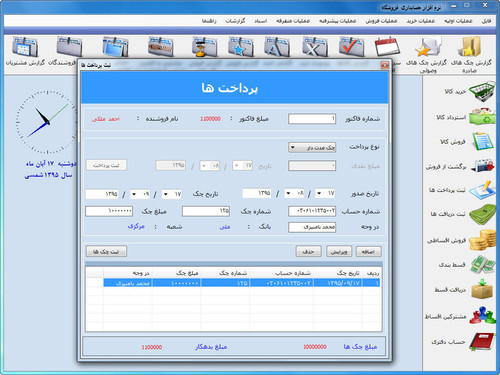
Task: Open the فروشندگان sellers report folder icon
Action: pos(69,47)
